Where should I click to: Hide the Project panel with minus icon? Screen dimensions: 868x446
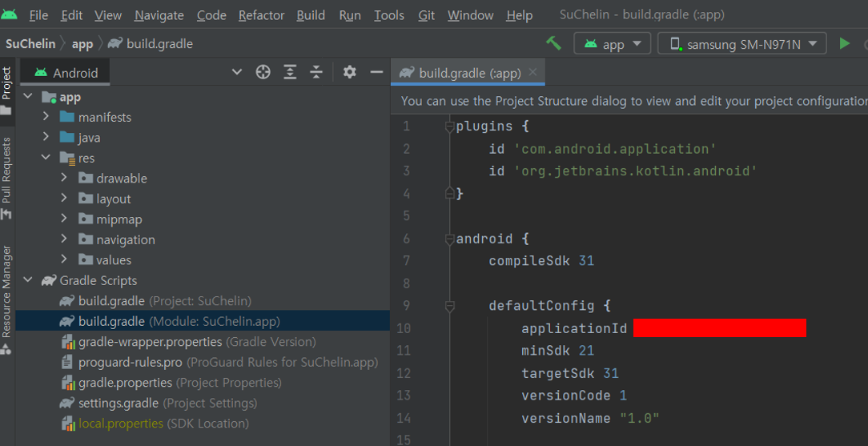376,72
